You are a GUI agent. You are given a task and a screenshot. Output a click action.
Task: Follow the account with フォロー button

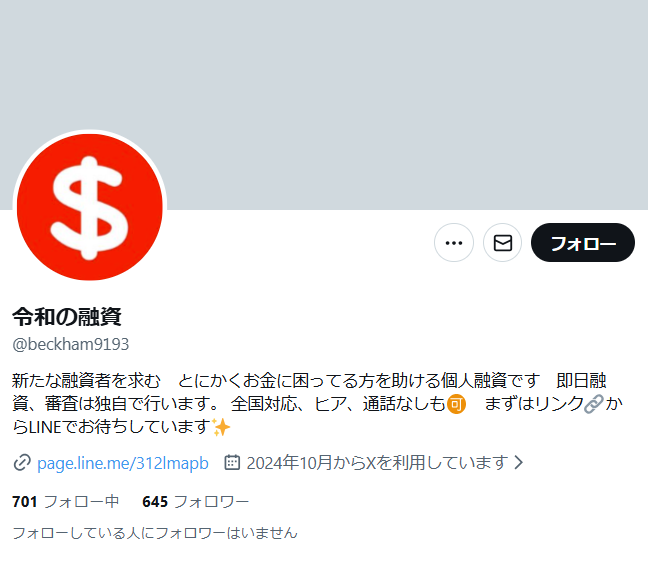click(x=583, y=243)
